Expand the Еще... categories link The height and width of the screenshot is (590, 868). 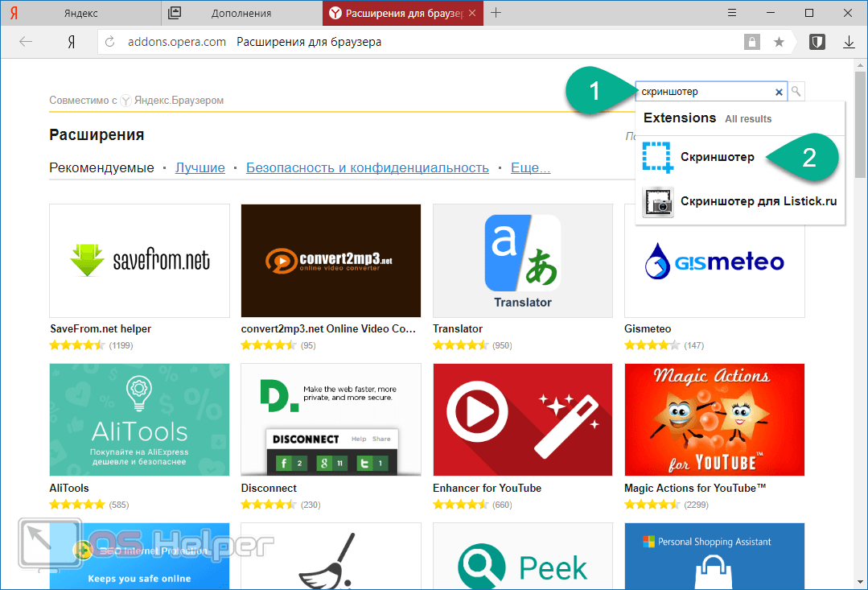pos(530,168)
